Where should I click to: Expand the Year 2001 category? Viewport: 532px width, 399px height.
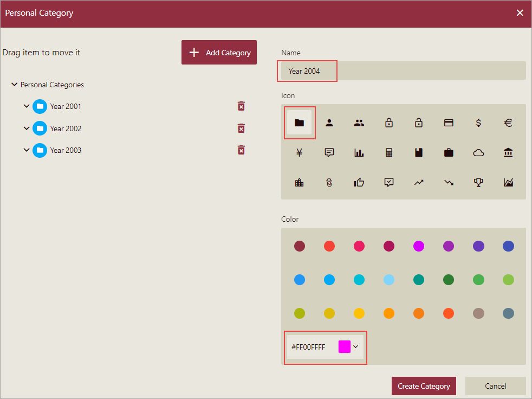27,106
